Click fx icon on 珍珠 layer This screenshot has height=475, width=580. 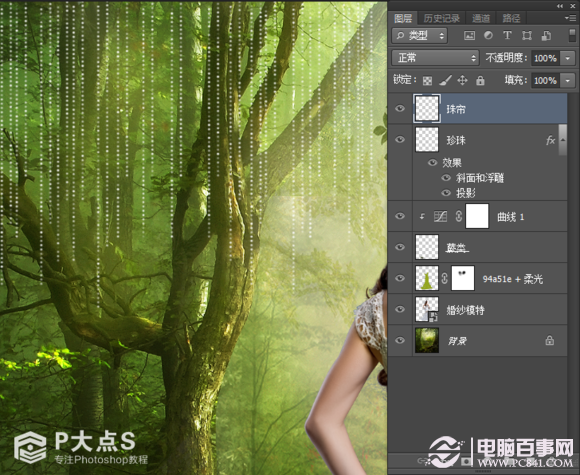pos(550,140)
